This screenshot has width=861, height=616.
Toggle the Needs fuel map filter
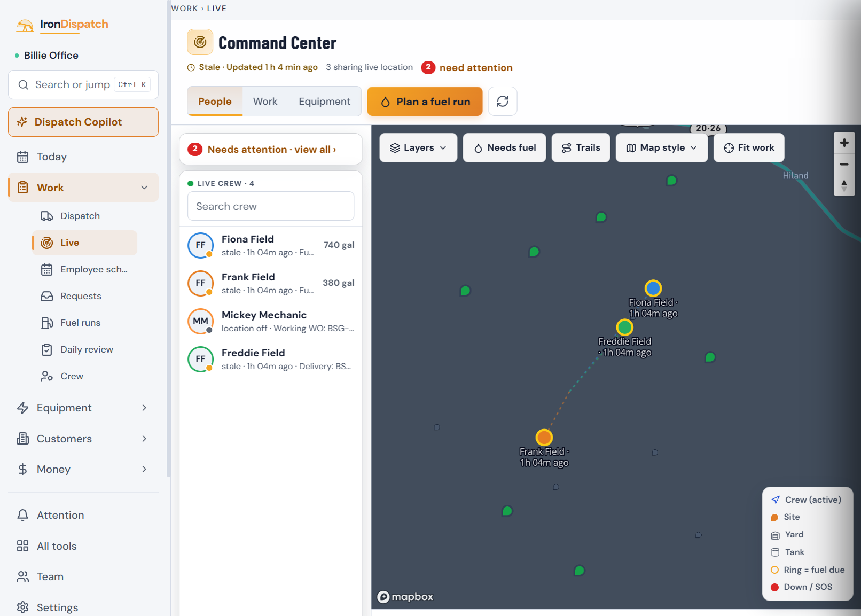pyautogui.click(x=504, y=147)
